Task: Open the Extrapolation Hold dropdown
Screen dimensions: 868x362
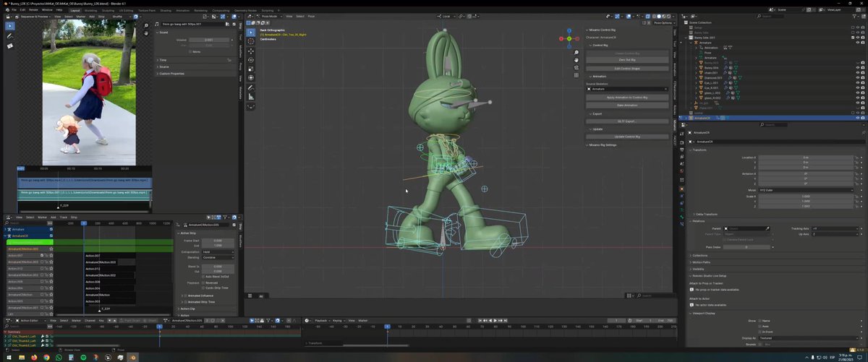Action: pyautogui.click(x=218, y=251)
